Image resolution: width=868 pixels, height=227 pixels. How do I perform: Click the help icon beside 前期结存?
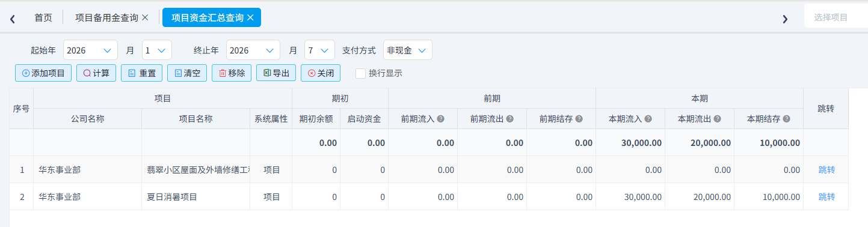(579, 119)
